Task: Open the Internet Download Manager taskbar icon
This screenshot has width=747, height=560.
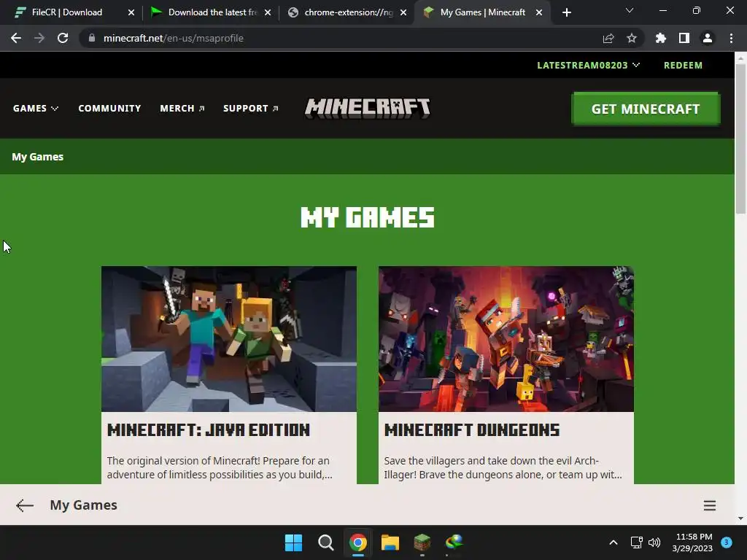Action: [x=454, y=542]
